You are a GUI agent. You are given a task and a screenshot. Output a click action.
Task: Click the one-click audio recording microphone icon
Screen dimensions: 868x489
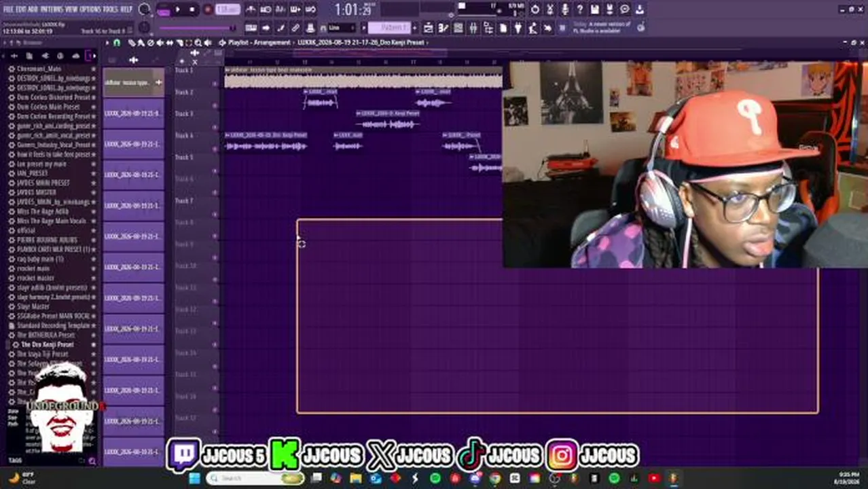[x=564, y=10]
